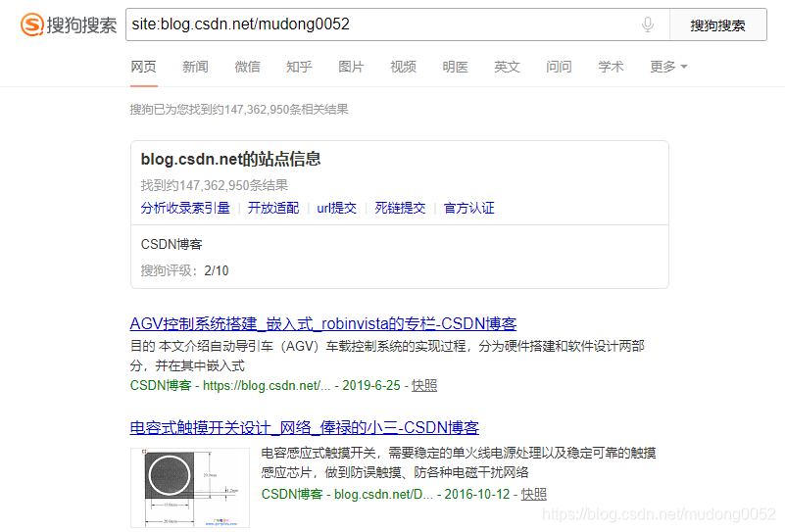785x532 pixels.
Task: Switch to the 英文 tab
Action: point(507,67)
